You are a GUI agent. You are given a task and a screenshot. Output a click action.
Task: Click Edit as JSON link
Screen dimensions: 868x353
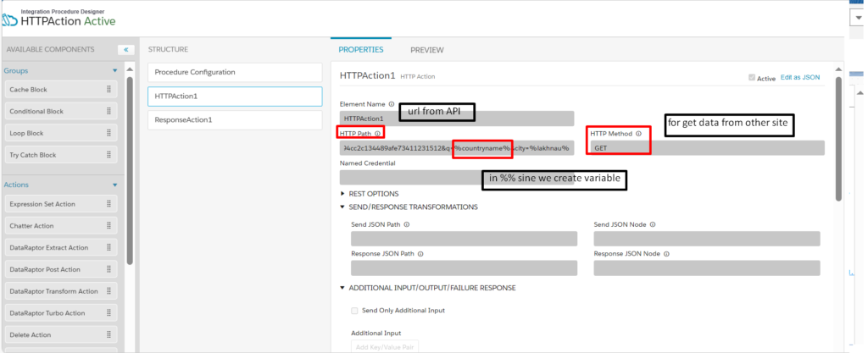[800, 77]
